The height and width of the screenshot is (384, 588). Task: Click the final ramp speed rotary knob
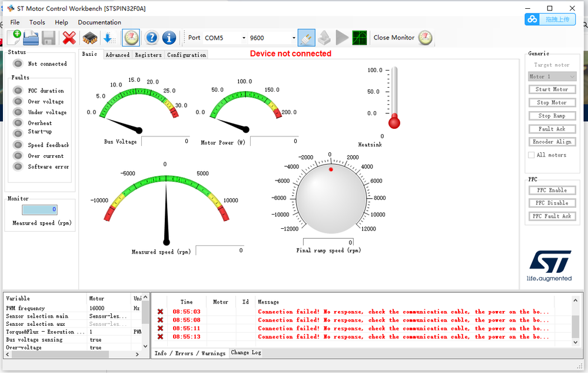(x=331, y=198)
